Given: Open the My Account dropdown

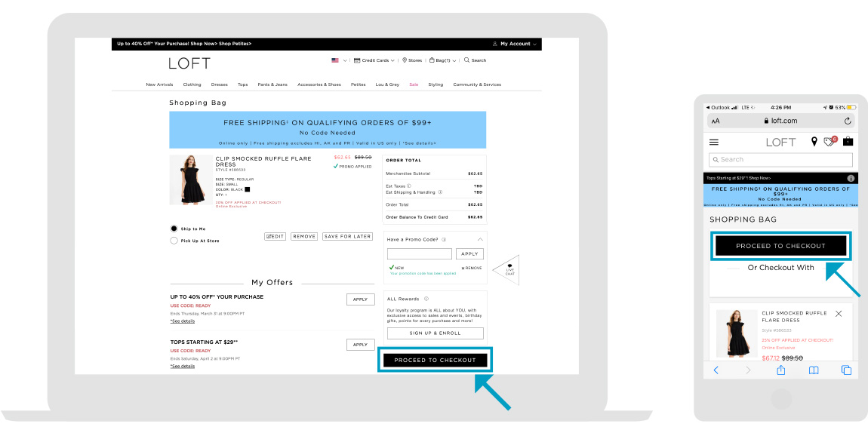Looking at the screenshot, I should pyautogui.click(x=514, y=44).
